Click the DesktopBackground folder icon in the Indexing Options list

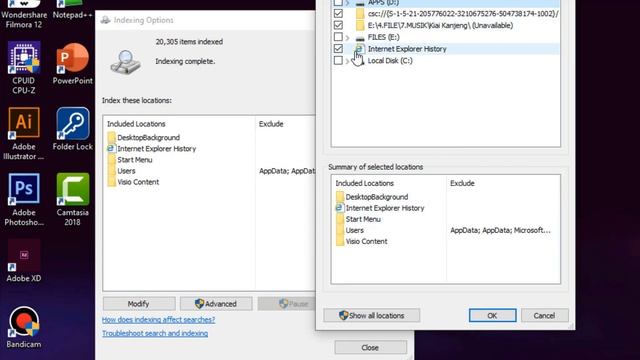(x=111, y=138)
